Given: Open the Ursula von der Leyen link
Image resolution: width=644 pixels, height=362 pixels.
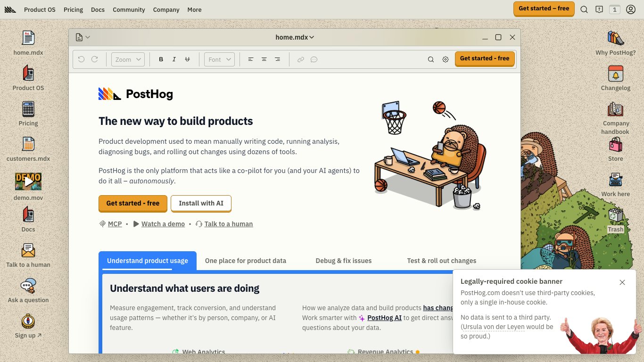Looking at the screenshot, I should click(493, 327).
